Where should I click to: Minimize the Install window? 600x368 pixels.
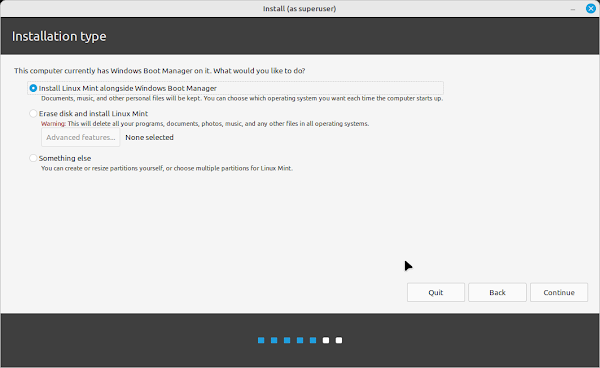(573, 9)
